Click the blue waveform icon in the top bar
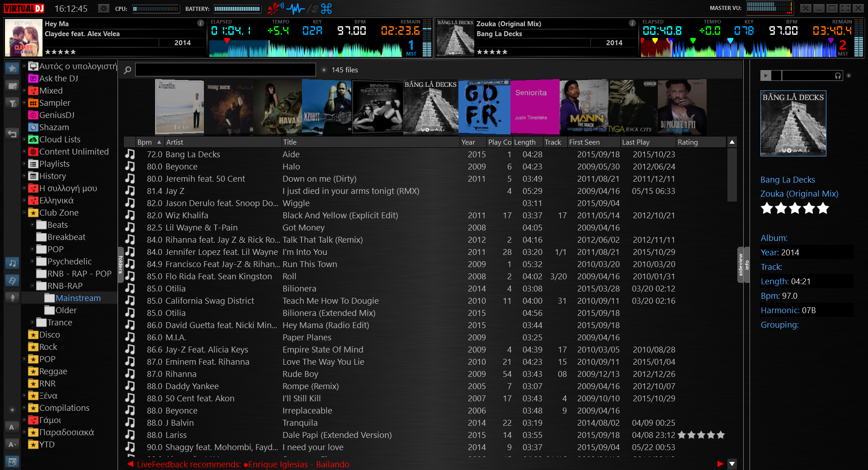Image resolution: width=868 pixels, height=470 pixels. pyautogui.click(x=296, y=9)
